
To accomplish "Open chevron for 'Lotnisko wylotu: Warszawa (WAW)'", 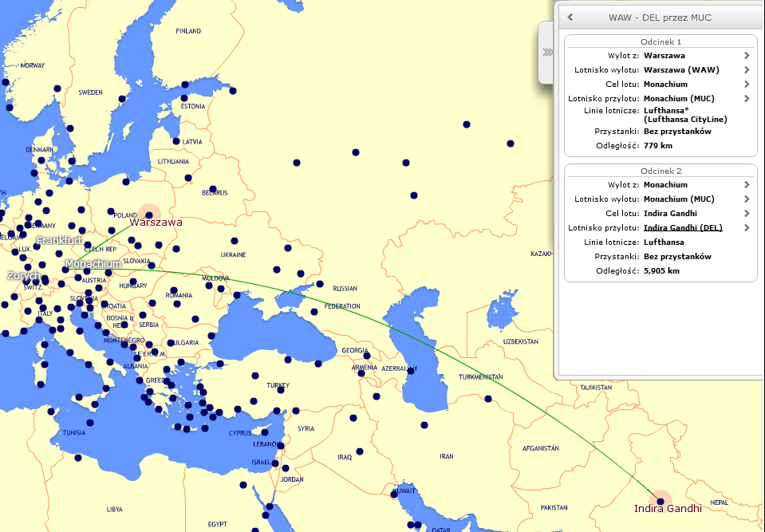I will pos(747,69).
